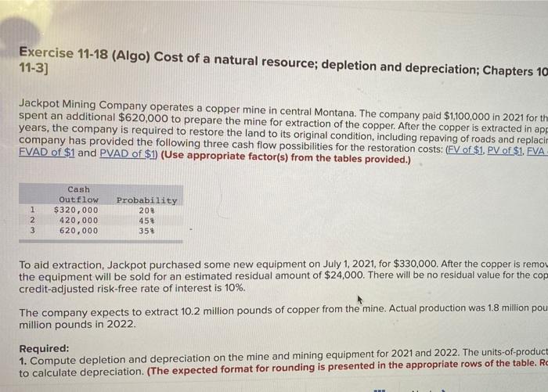Click the 20% probability cell
Image resolution: width=548 pixels, height=392 pixels.
pyautogui.click(x=147, y=210)
